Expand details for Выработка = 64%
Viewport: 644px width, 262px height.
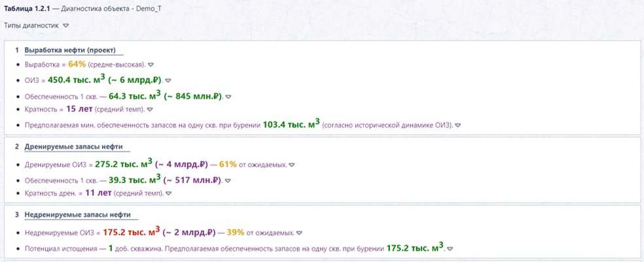151,65
